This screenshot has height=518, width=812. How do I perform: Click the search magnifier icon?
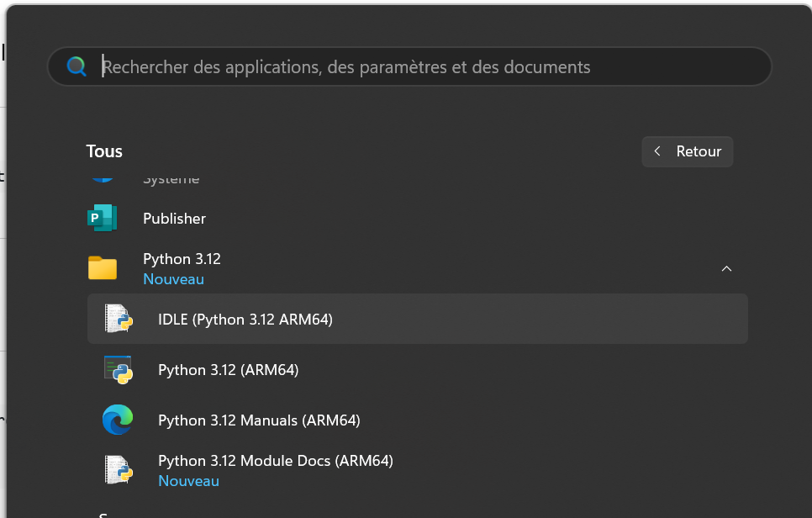[76, 66]
